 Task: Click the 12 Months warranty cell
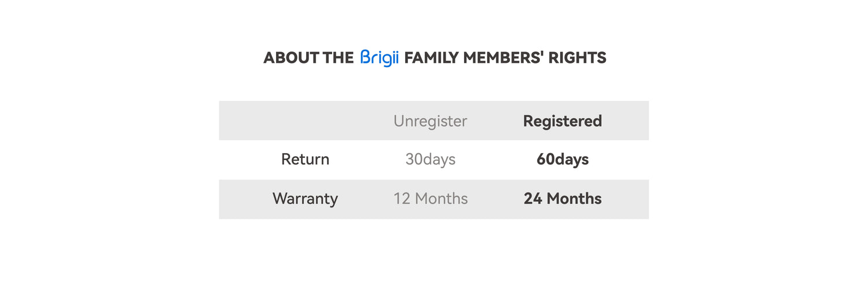coord(431,199)
